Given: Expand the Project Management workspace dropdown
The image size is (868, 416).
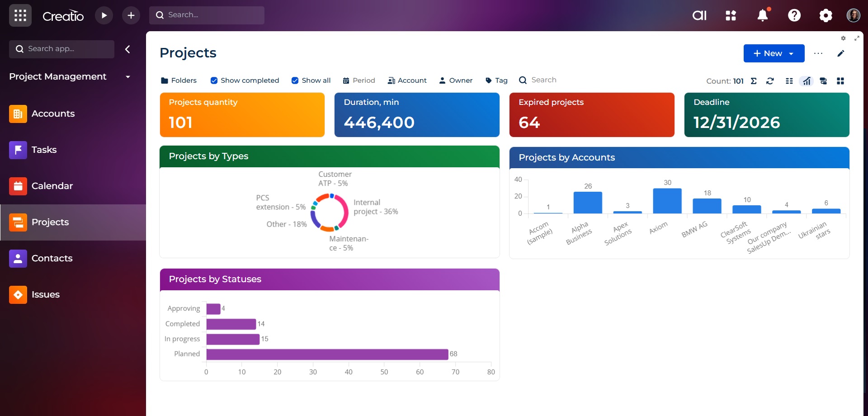Looking at the screenshot, I should 128,77.
